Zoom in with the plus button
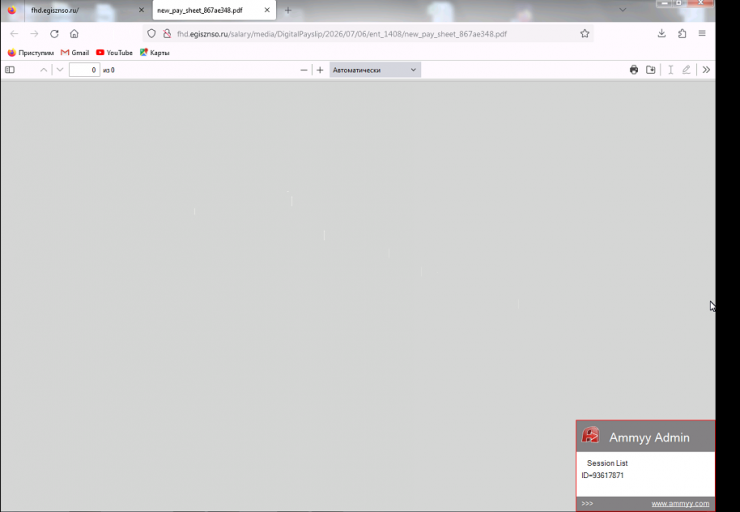740x512 pixels. click(320, 70)
